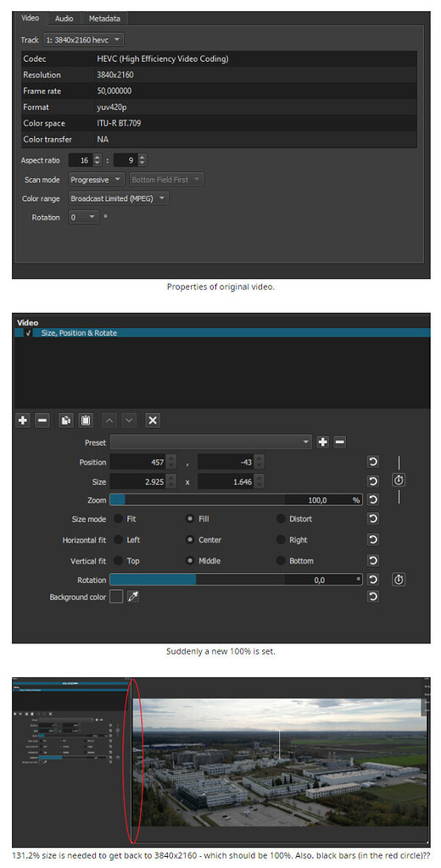
Task: Deselect the filter with X icon
Action: pyautogui.click(x=153, y=420)
